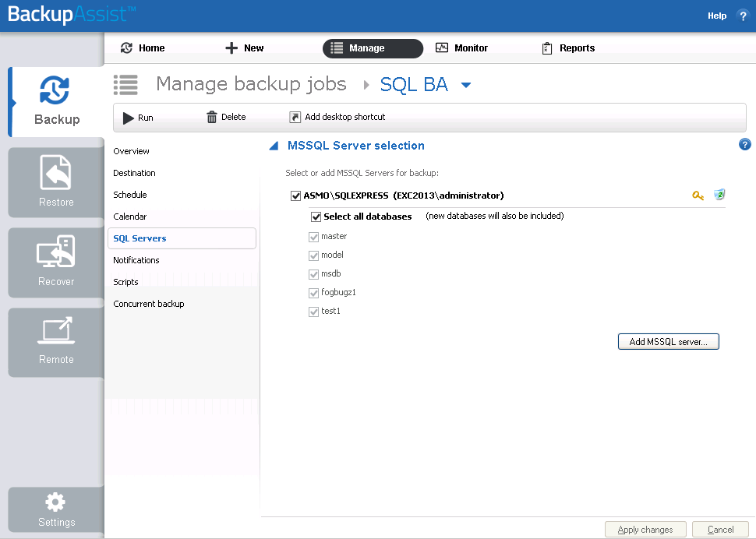Click the blue help icon for MSSQL selection
756x539 pixels.
click(744, 144)
